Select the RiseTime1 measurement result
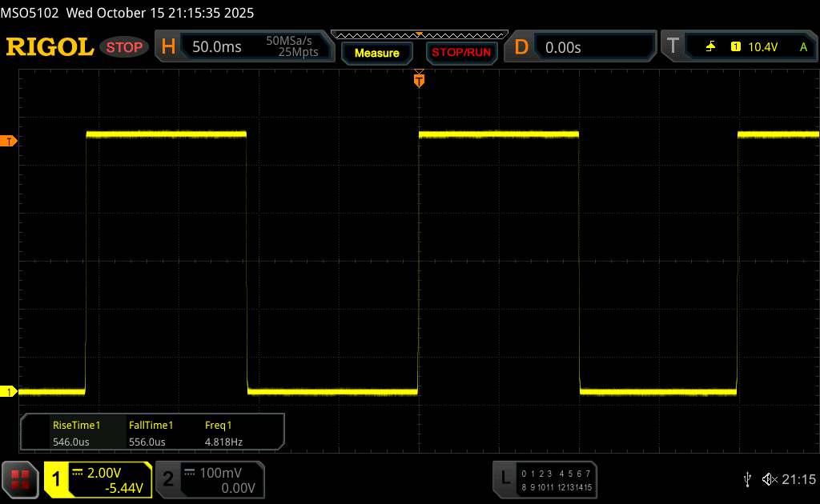The height and width of the screenshot is (504, 820). pyautogui.click(x=75, y=433)
